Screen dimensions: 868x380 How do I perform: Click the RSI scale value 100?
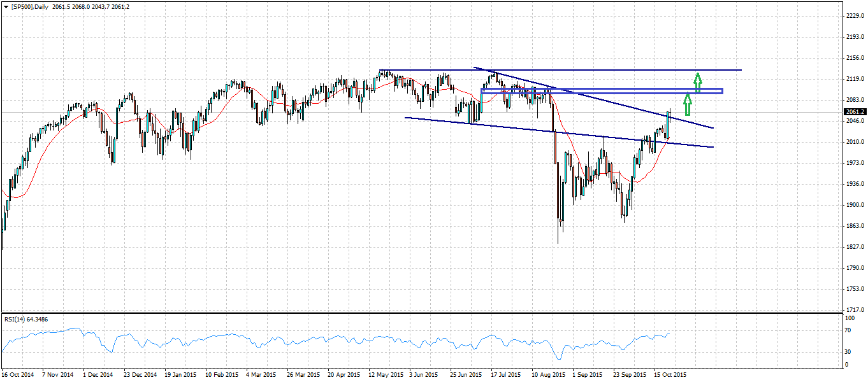coord(849,318)
